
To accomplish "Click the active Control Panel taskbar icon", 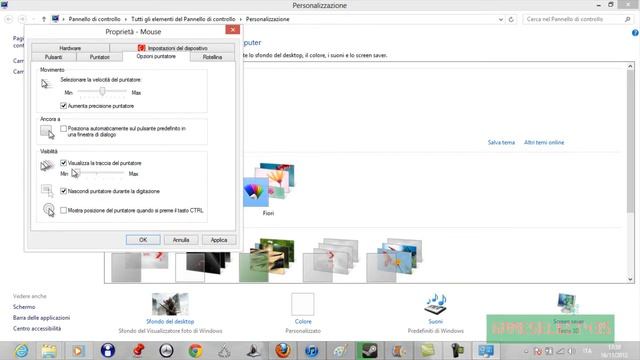I will (x=486, y=351).
